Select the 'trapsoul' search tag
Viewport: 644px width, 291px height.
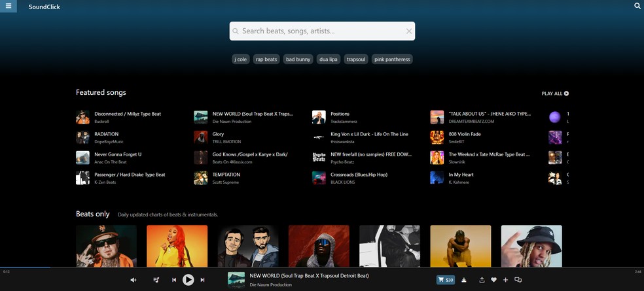click(x=356, y=60)
